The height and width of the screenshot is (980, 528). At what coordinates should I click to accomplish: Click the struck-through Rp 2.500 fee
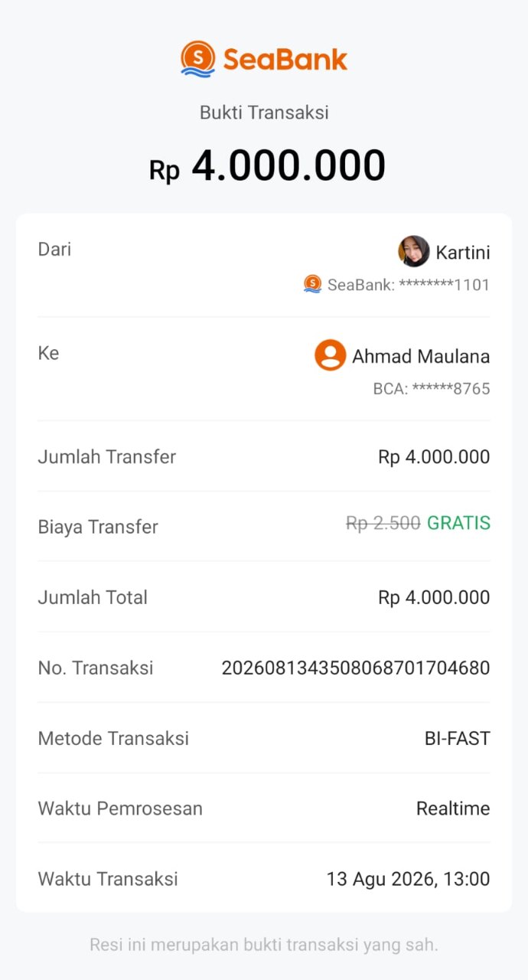383,524
